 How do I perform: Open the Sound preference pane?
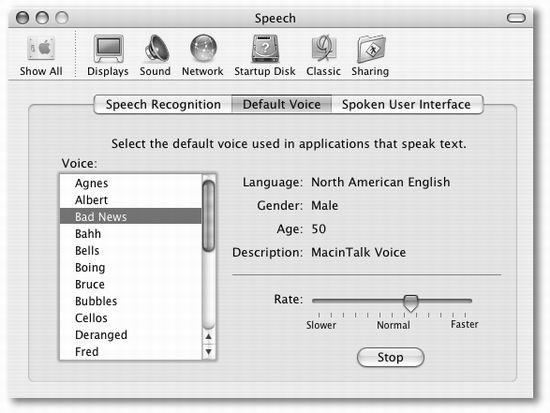click(x=155, y=56)
